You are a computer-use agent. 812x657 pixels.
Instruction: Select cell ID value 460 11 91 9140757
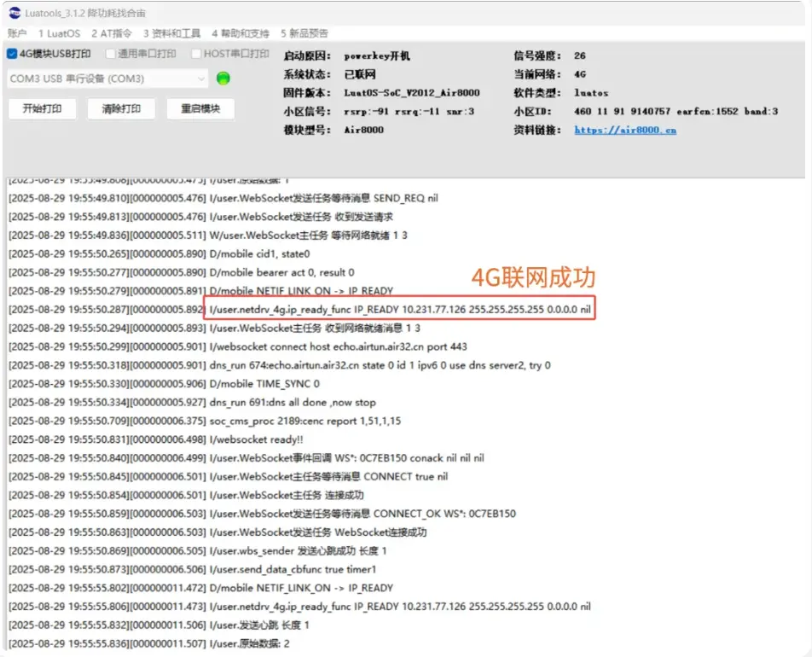point(622,112)
